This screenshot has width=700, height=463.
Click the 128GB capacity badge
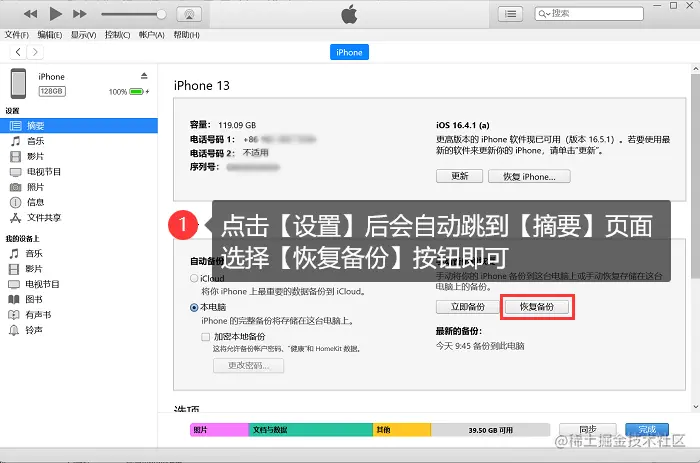pos(52,91)
